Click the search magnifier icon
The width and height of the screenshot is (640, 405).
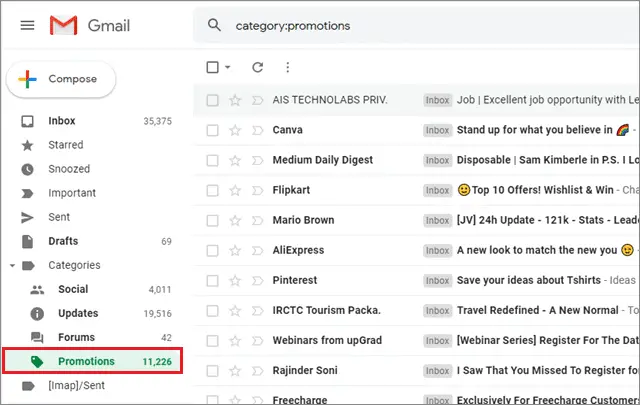click(x=214, y=25)
